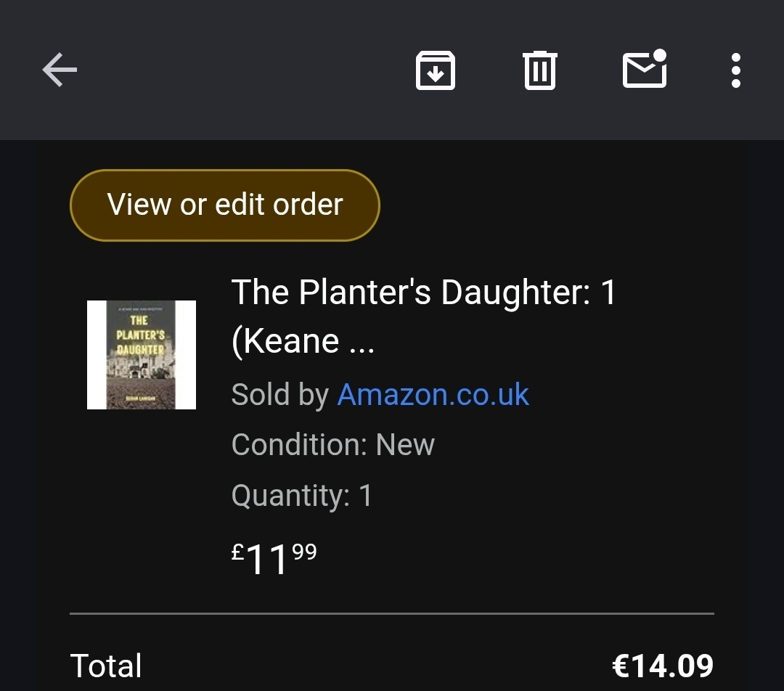
Task: Tap the yellow 'THE PLANTER'S DAUGHTER' cover text
Action: point(141,335)
